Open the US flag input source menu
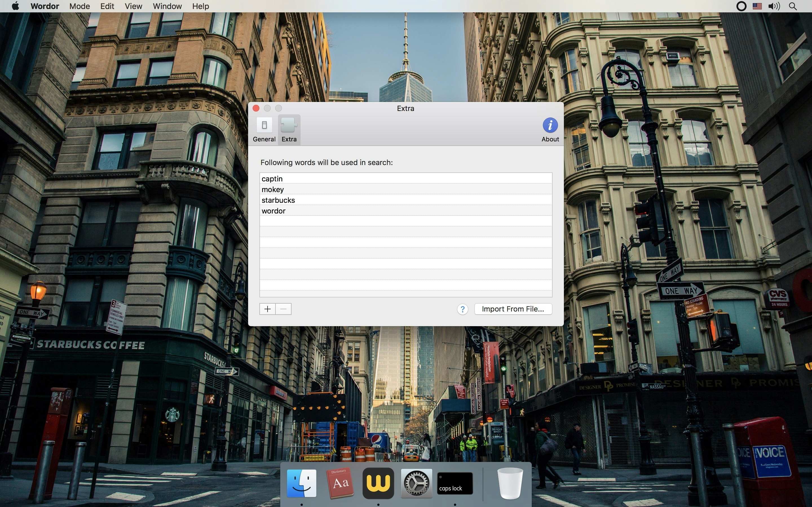This screenshot has width=812, height=507. click(x=757, y=6)
